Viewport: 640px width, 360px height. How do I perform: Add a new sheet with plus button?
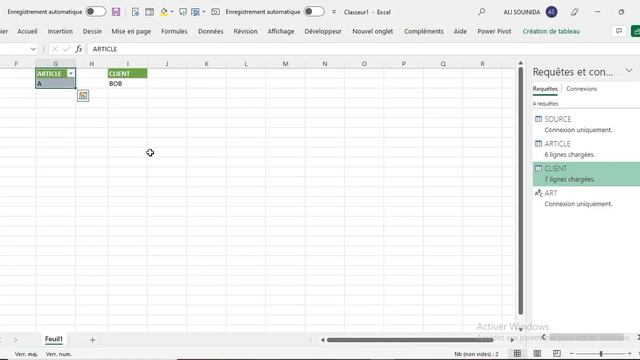click(x=92, y=340)
